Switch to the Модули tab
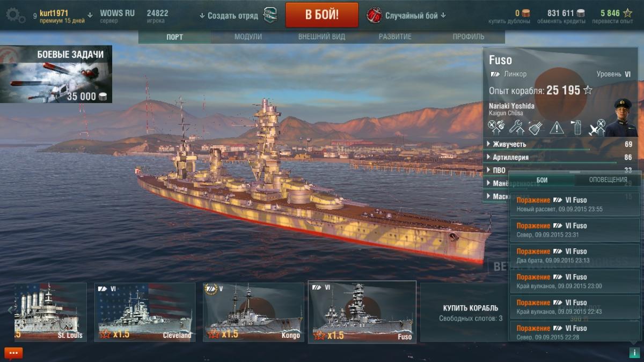 tap(248, 37)
